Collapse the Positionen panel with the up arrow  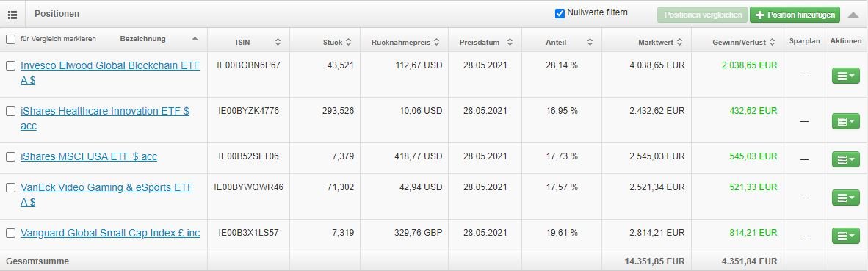click(x=853, y=15)
